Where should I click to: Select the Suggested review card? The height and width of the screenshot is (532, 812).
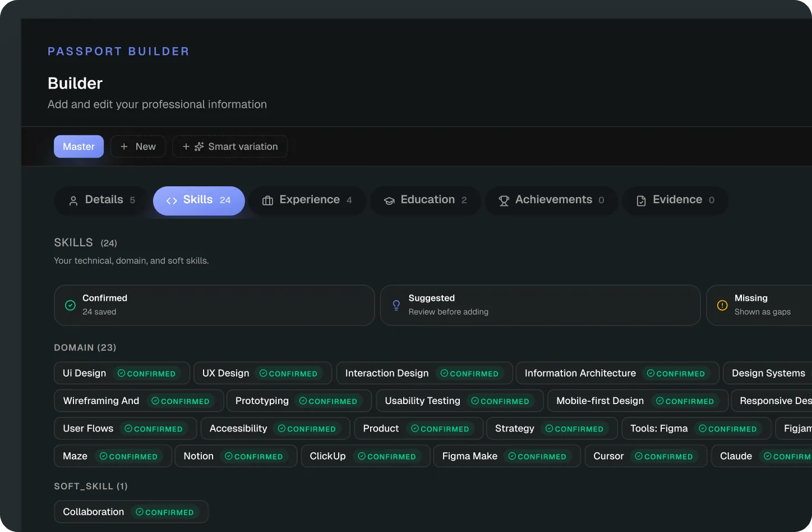[541, 305]
